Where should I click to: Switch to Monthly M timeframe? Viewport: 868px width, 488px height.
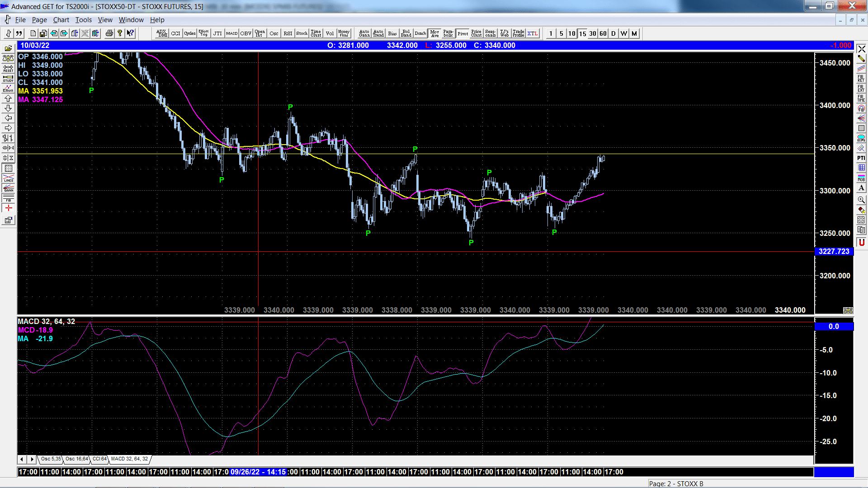click(x=634, y=33)
